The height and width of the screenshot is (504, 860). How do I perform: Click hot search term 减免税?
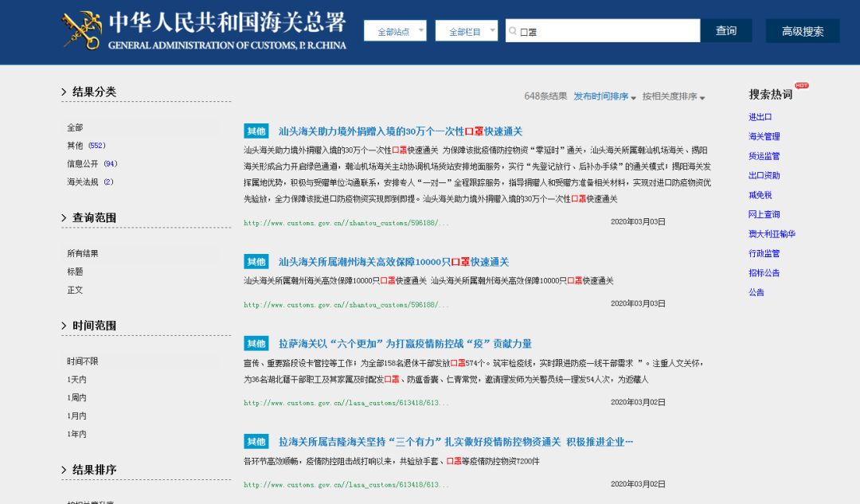pos(760,195)
